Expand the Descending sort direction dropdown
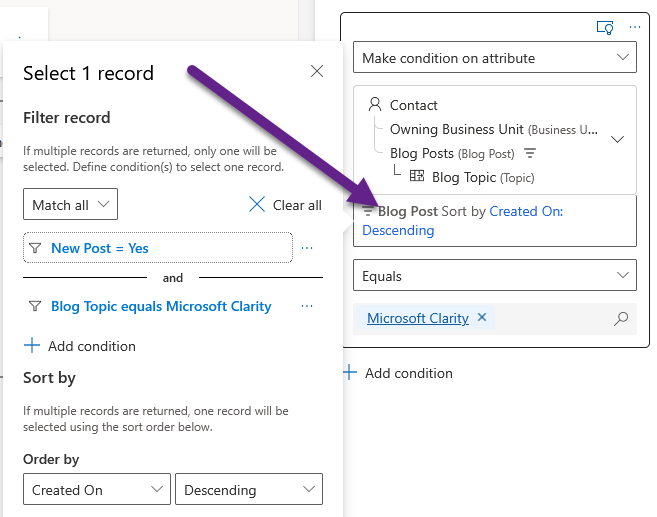The image size is (657, 517). (x=248, y=490)
